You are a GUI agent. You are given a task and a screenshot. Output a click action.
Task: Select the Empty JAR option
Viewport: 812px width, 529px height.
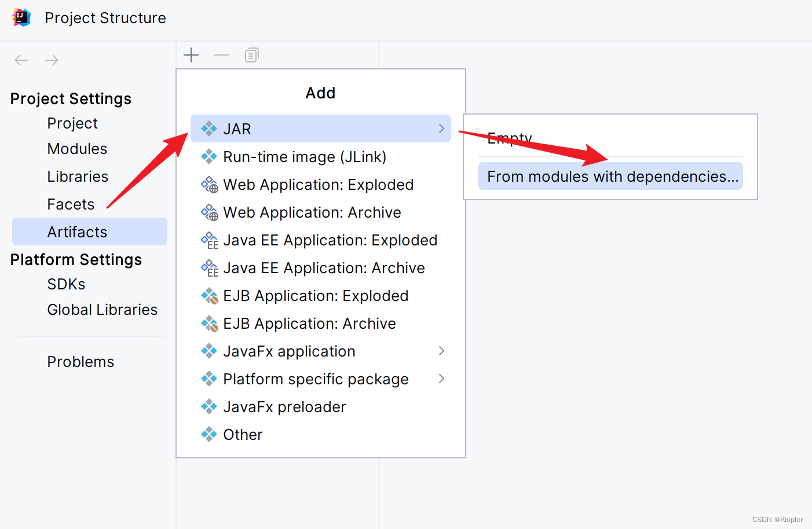[610, 138]
